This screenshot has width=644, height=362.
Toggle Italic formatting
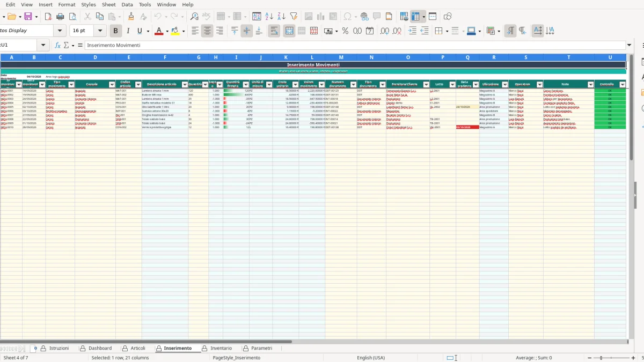click(128, 31)
